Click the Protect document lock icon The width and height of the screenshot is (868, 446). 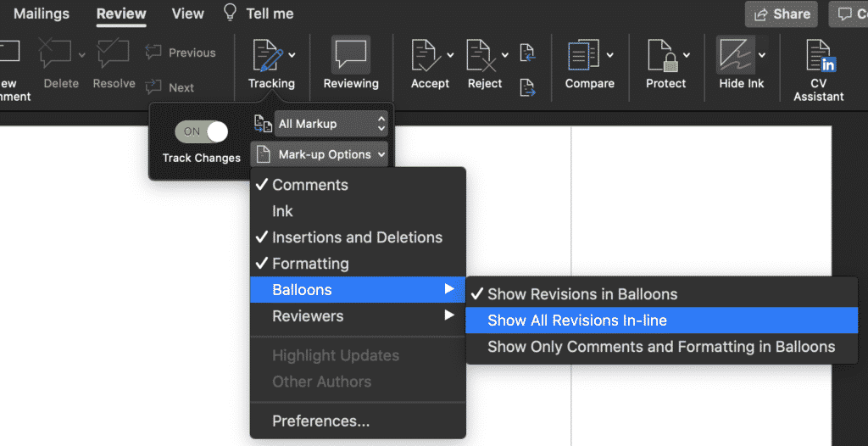pos(663,55)
